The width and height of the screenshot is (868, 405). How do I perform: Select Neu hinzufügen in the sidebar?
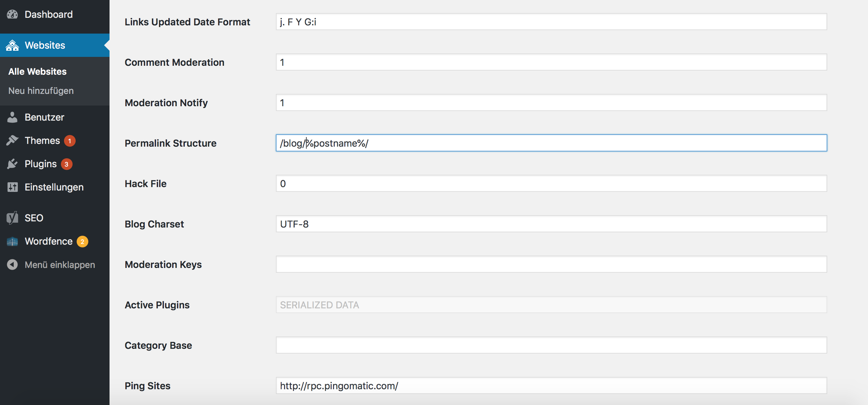coord(41,91)
